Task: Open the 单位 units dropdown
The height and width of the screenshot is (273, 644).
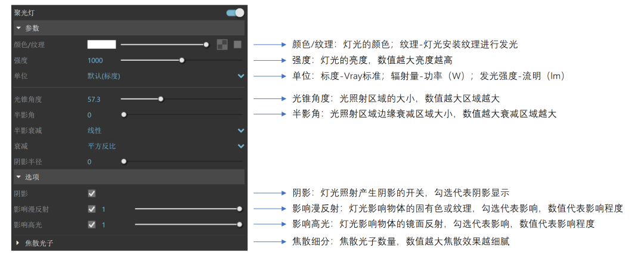Action: point(240,76)
